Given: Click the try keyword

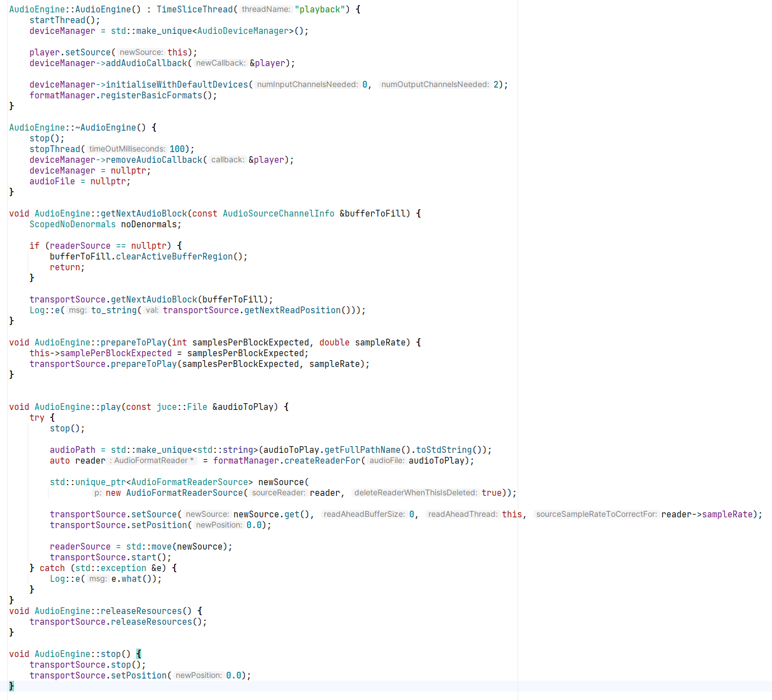Looking at the screenshot, I should coord(37,418).
